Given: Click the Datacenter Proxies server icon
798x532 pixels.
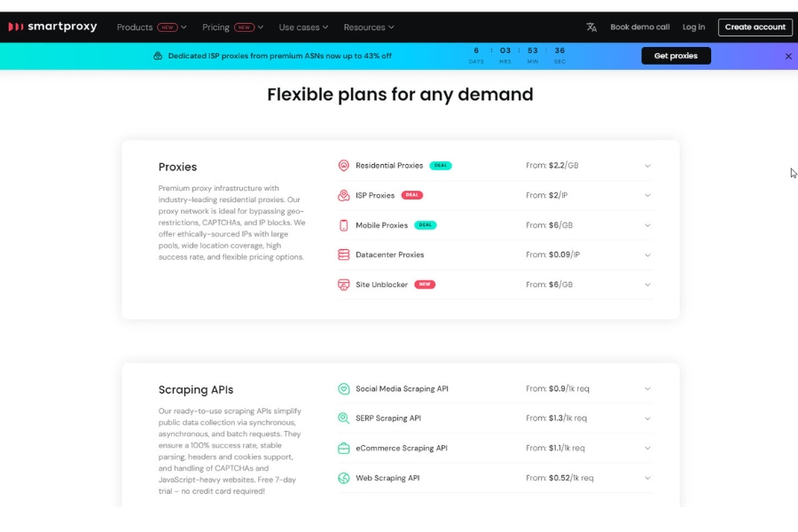Looking at the screenshot, I should [343, 254].
